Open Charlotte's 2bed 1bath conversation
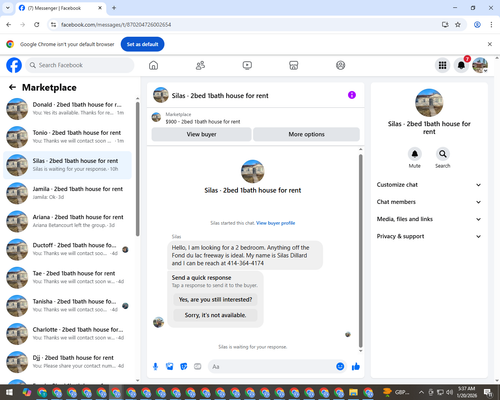The width and height of the screenshot is (500, 400). [x=68, y=334]
